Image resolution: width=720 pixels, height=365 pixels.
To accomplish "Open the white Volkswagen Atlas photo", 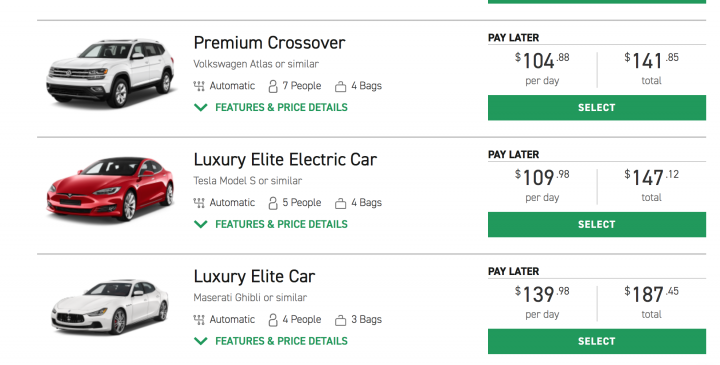I will [x=110, y=73].
